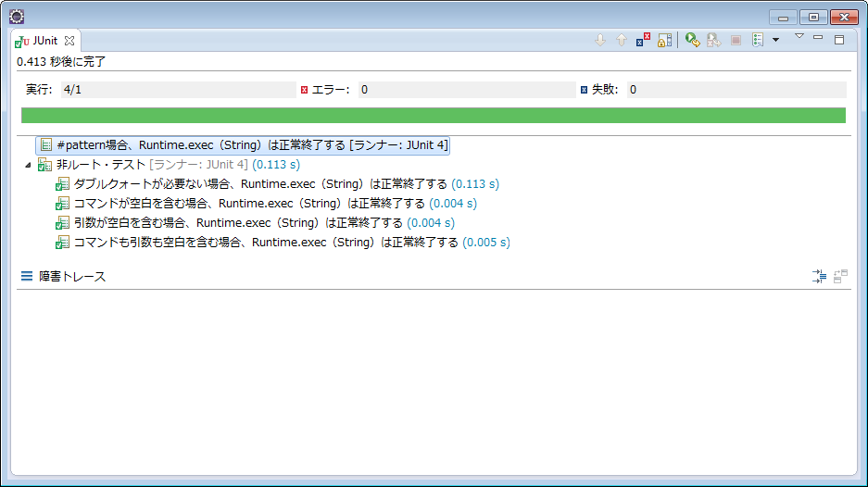Click the Compare Actual With Expected icon

pyautogui.click(x=840, y=276)
